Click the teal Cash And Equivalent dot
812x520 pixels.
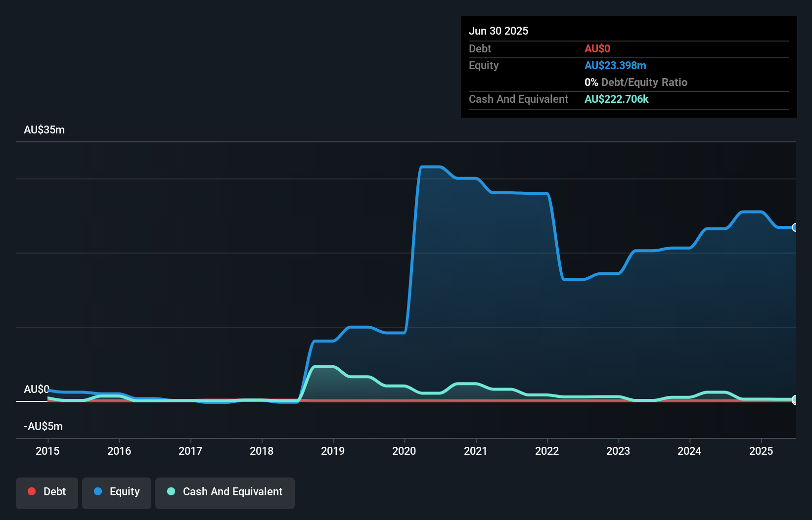[171, 491]
